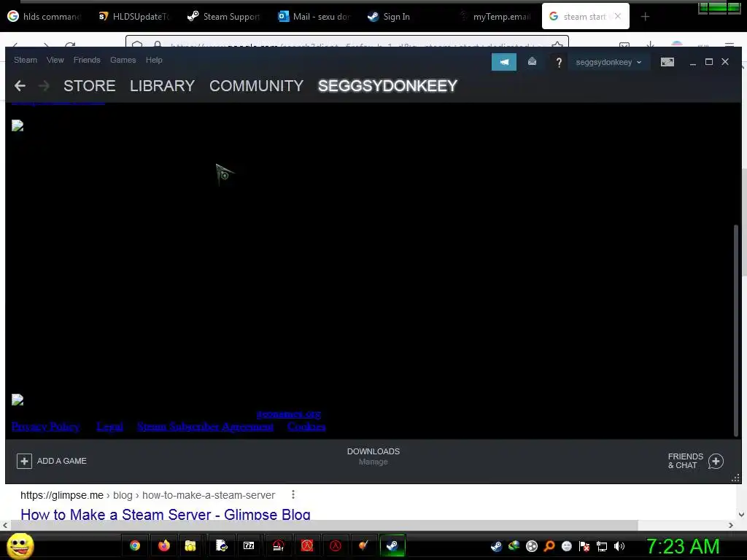Open the volume speaker tray icon
The image size is (747, 560).
tap(619, 546)
